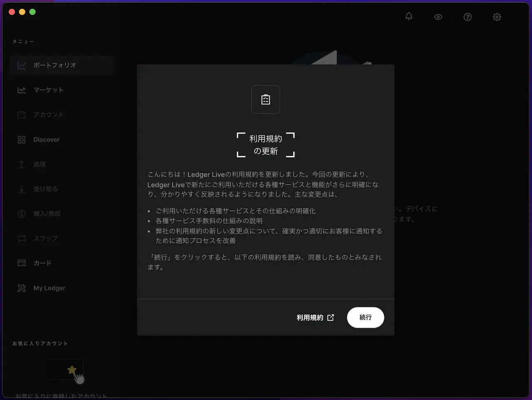532x400 pixels.
Task: Click the 続行 continue button
Action: point(365,317)
